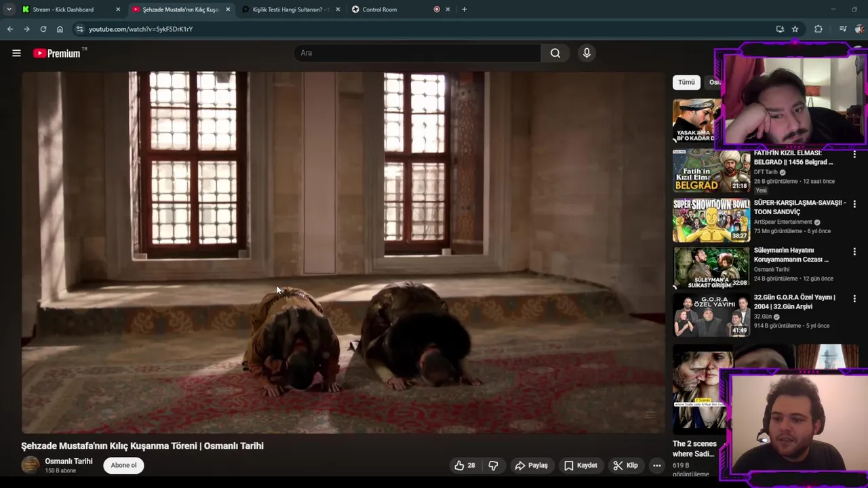Open 32.Gün G.O.R.A Özel Yayını thumbnail
This screenshot has height=488, width=868.
(x=711, y=315)
